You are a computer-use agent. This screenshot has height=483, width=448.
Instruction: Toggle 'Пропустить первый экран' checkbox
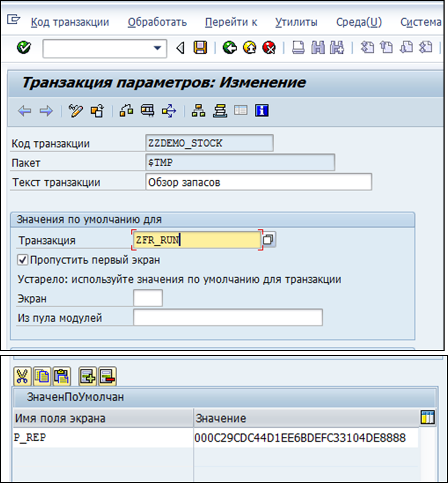(x=23, y=260)
